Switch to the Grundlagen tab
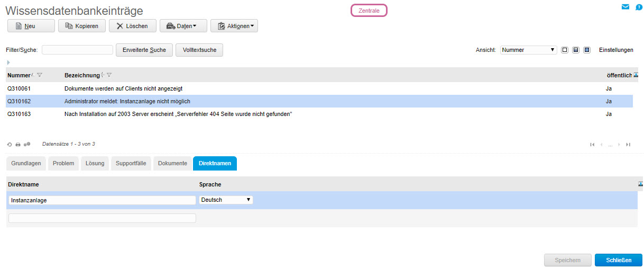 [x=26, y=163]
